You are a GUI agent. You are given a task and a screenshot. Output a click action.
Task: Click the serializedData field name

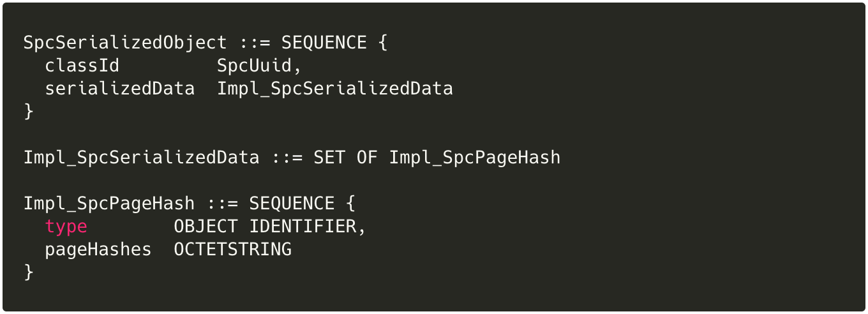click(x=119, y=89)
